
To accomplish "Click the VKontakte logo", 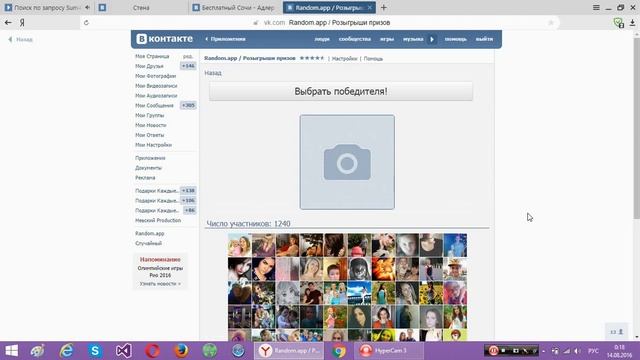I will click(x=164, y=39).
